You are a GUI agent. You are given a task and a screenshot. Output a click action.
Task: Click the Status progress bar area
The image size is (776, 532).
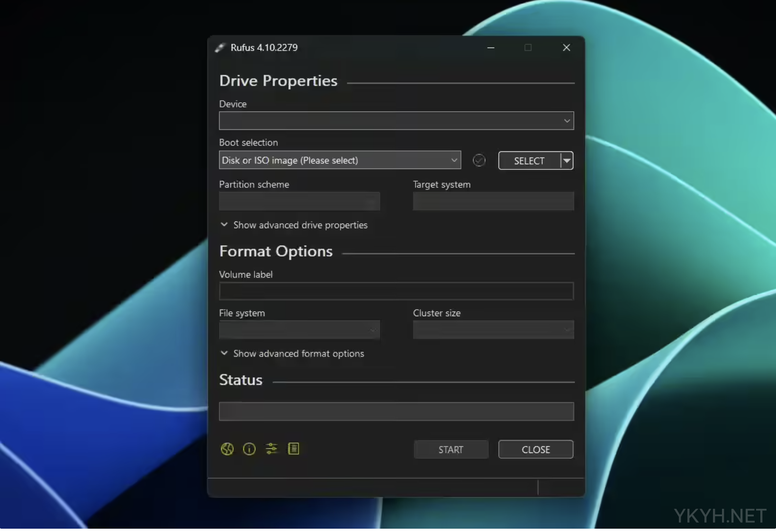click(x=396, y=411)
